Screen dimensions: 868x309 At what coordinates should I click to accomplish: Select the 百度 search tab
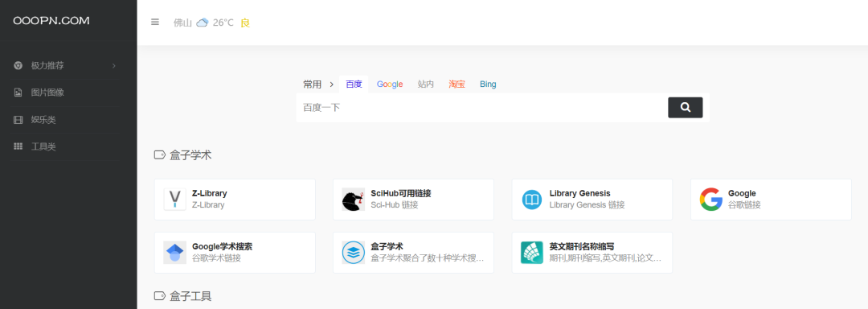pos(354,84)
